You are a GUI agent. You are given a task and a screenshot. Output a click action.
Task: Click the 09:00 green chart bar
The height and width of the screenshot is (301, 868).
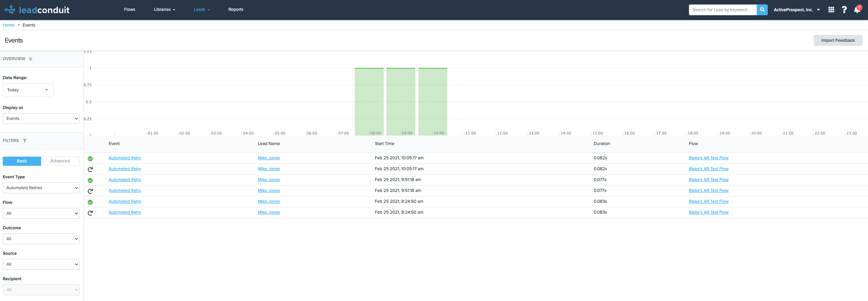401,101
